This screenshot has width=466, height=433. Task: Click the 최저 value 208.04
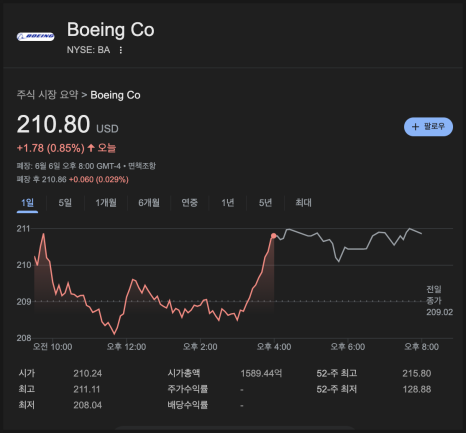click(88, 405)
